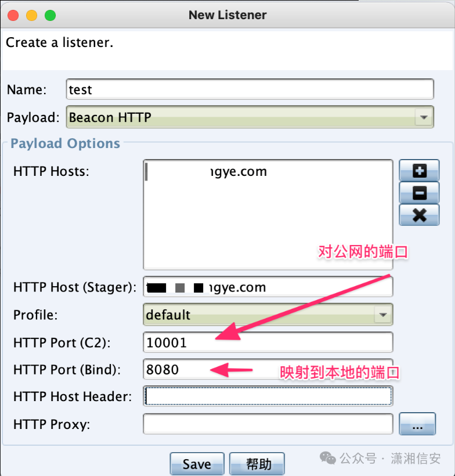Viewport: 455px width, 476px height.
Task: Clear all hosts with X icon
Action: pos(419,215)
